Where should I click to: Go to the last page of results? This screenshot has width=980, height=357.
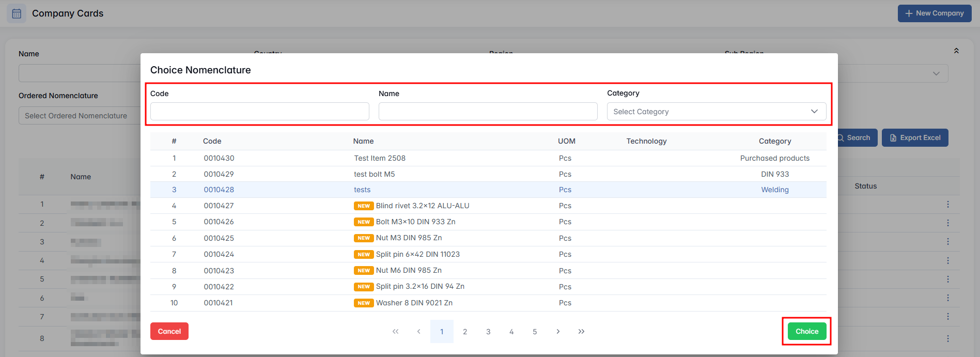click(x=581, y=332)
